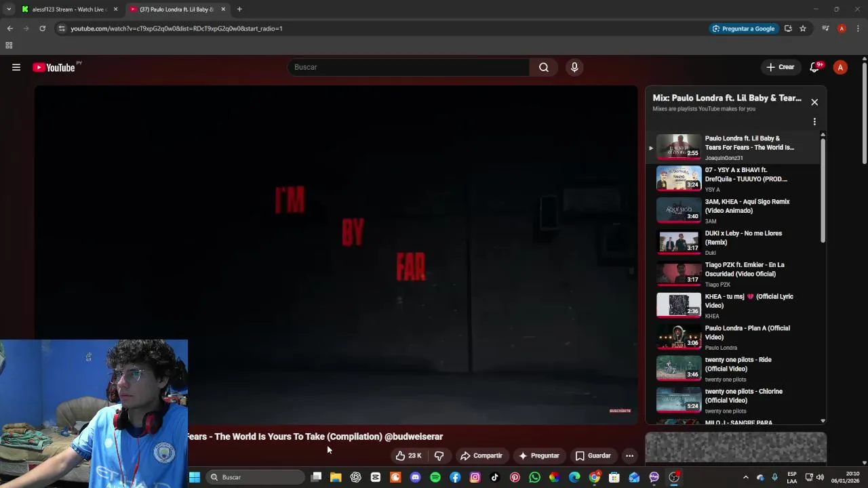This screenshot has height=488, width=868.
Task: Bookmark this page with the star
Action: tap(803, 28)
